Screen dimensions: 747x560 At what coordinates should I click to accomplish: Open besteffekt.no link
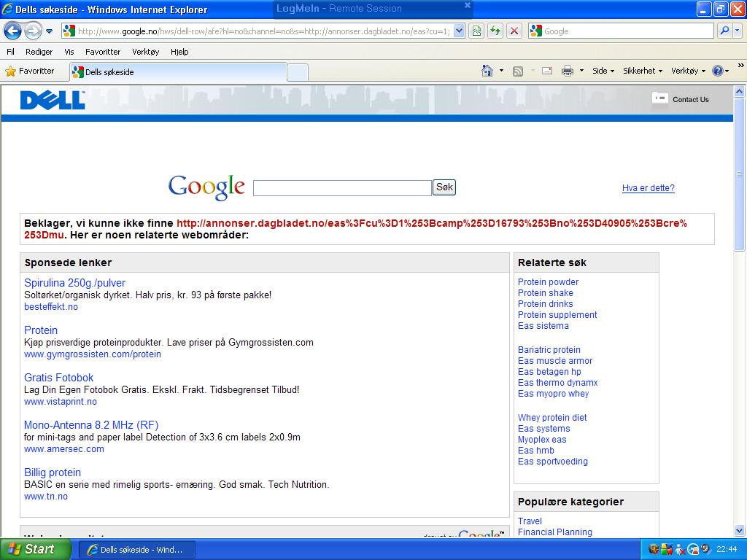[51, 307]
